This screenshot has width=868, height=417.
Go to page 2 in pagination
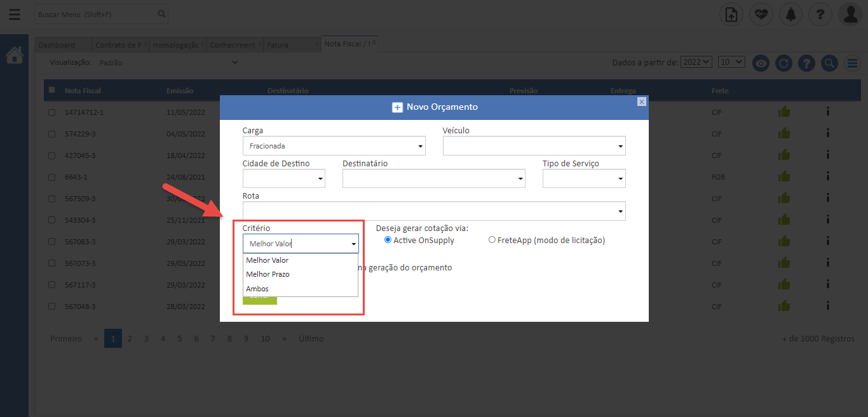pyautogui.click(x=130, y=339)
